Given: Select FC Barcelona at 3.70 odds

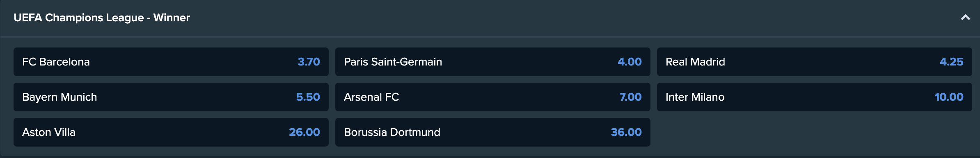Looking at the screenshot, I should [171, 62].
